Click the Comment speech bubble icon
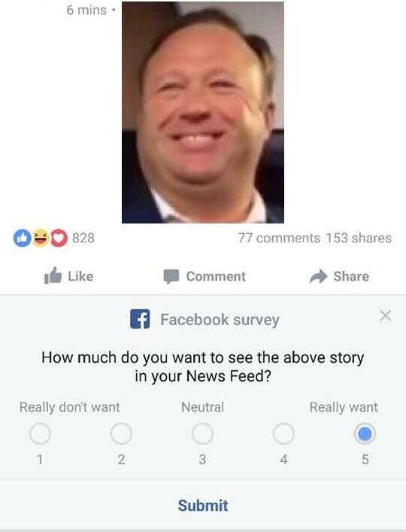The height and width of the screenshot is (532, 406). coord(171,276)
